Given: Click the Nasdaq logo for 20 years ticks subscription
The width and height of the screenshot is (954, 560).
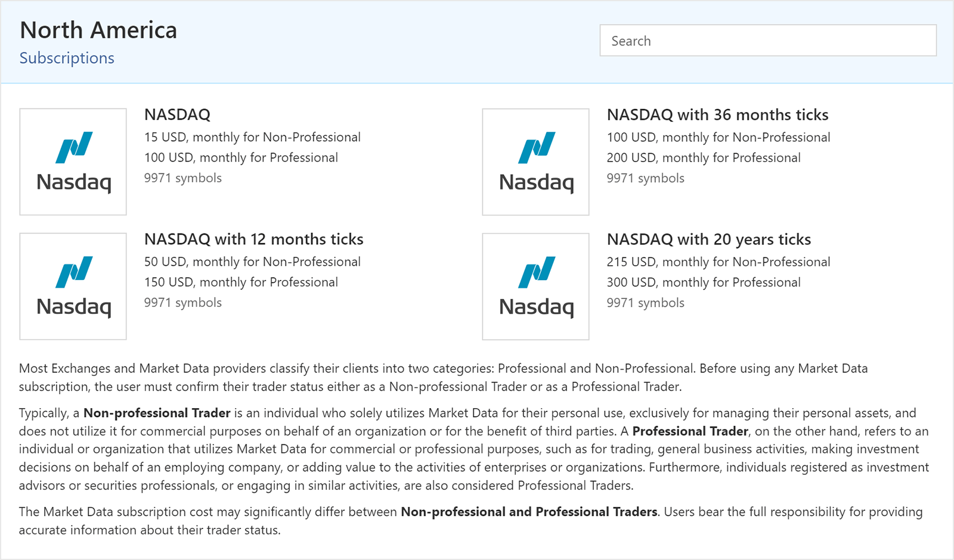Looking at the screenshot, I should coord(535,286).
